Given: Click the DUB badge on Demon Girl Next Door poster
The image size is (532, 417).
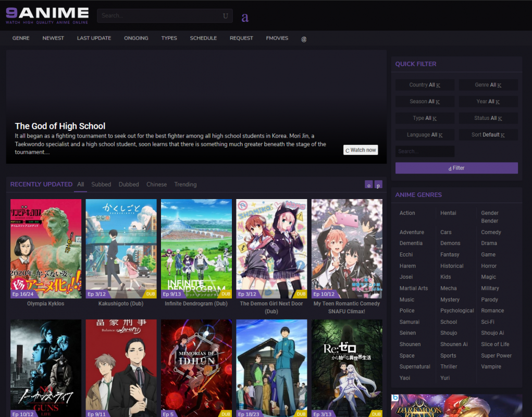Looking at the screenshot, I should click(x=301, y=294).
